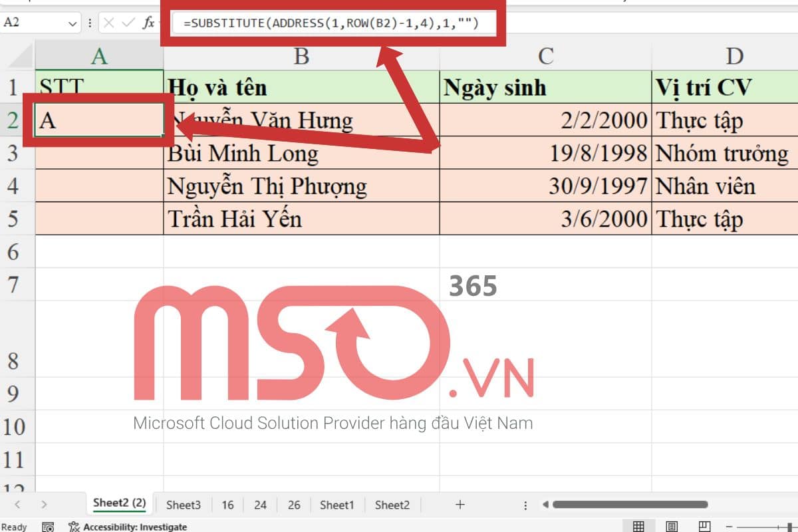Click the horizontal scrollbar left arrow
The width and height of the screenshot is (798, 532).
point(545,505)
